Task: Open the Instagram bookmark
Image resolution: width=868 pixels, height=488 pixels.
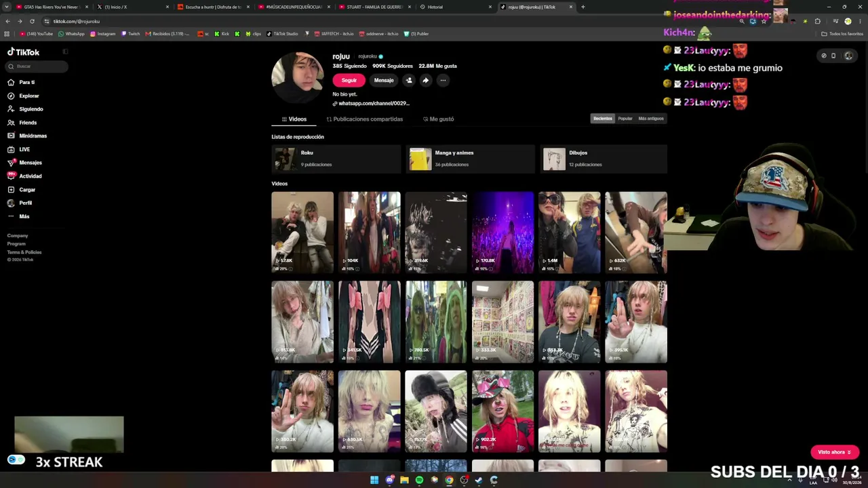Action: [103, 34]
